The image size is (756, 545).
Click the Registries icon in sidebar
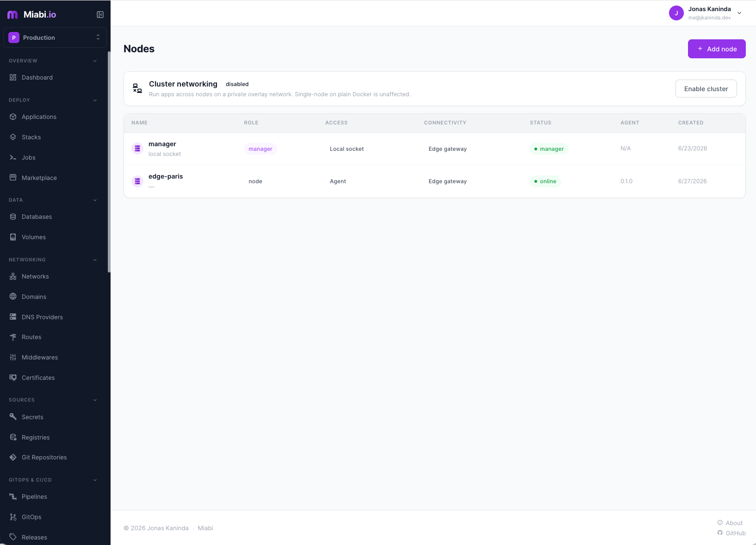[x=13, y=438]
